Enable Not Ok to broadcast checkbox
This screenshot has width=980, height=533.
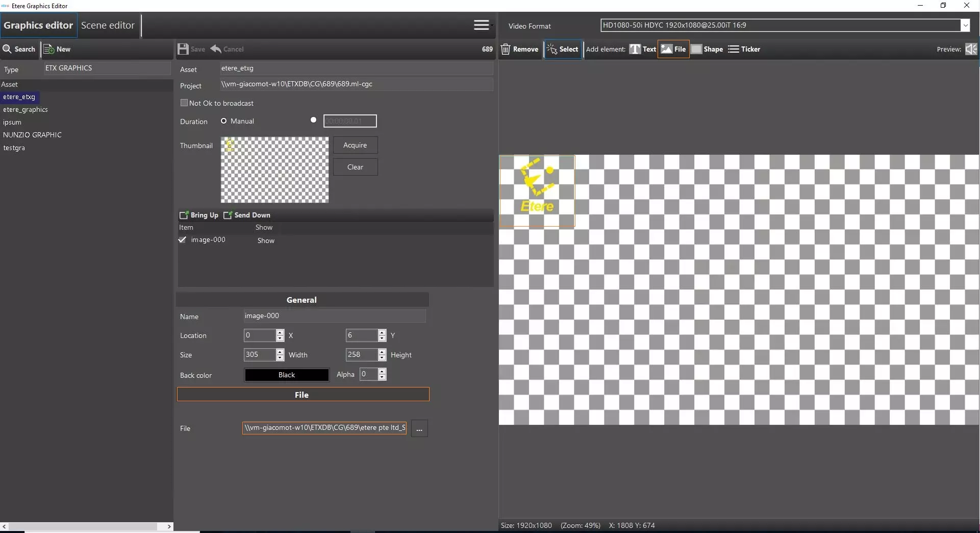(x=184, y=103)
